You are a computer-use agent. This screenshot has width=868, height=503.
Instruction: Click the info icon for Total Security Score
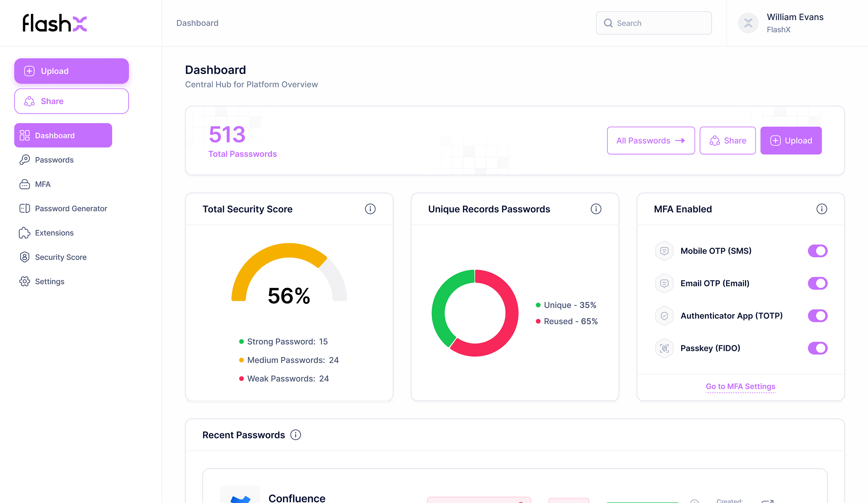pos(370,209)
